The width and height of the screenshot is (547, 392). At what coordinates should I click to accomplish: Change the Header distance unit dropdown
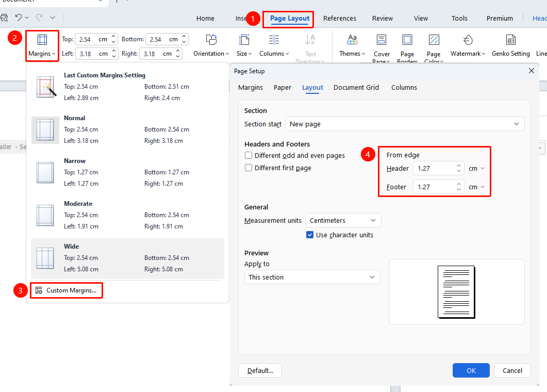pos(476,168)
